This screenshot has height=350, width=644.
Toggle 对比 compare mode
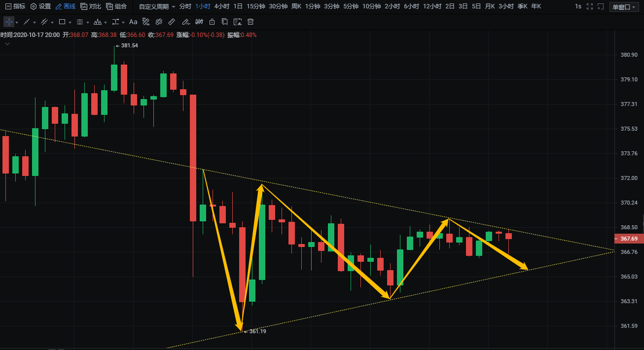pyautogui.click(x=91, y=6)
